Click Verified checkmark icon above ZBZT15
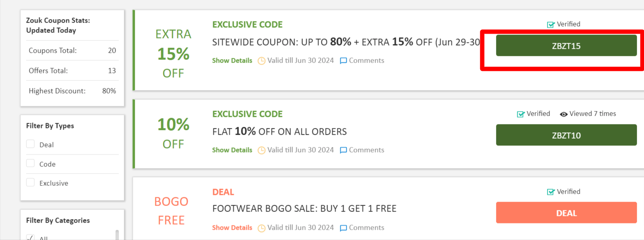This screenshot has height=240, width=644. [x=551, y=25]
